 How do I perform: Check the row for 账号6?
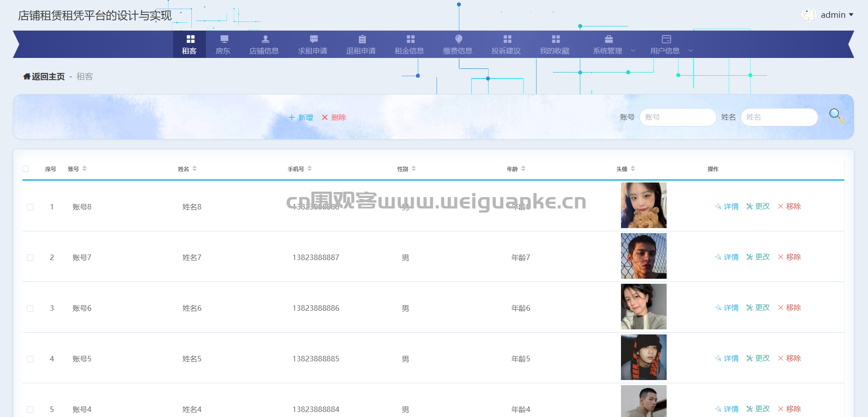[30, 308]
